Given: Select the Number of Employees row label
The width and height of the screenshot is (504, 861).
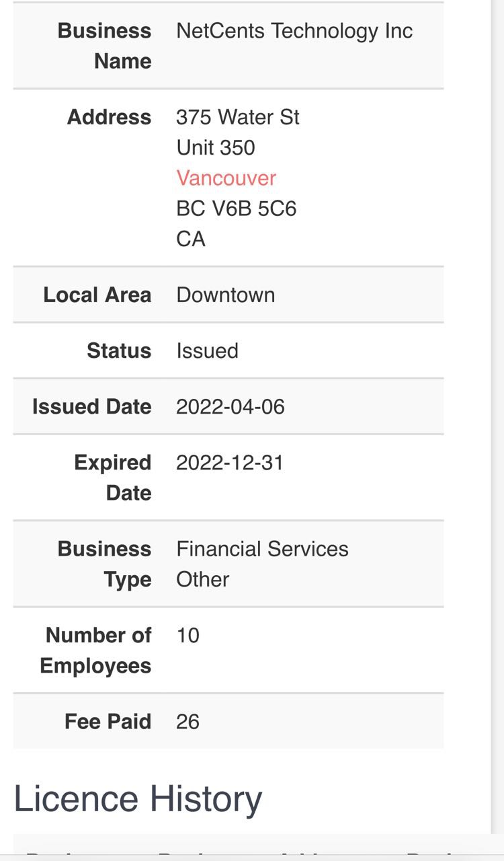Looking at the screenshot, I should (96, 650).
